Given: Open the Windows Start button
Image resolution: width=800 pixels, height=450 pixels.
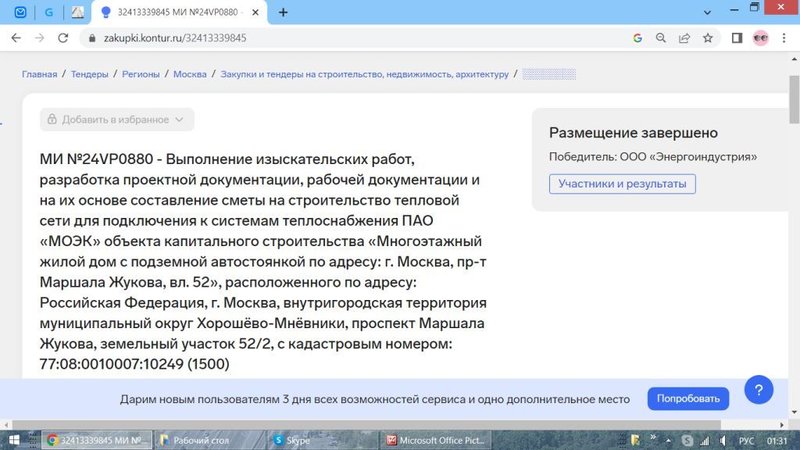Looking at the screenshot, I should 14,440.
